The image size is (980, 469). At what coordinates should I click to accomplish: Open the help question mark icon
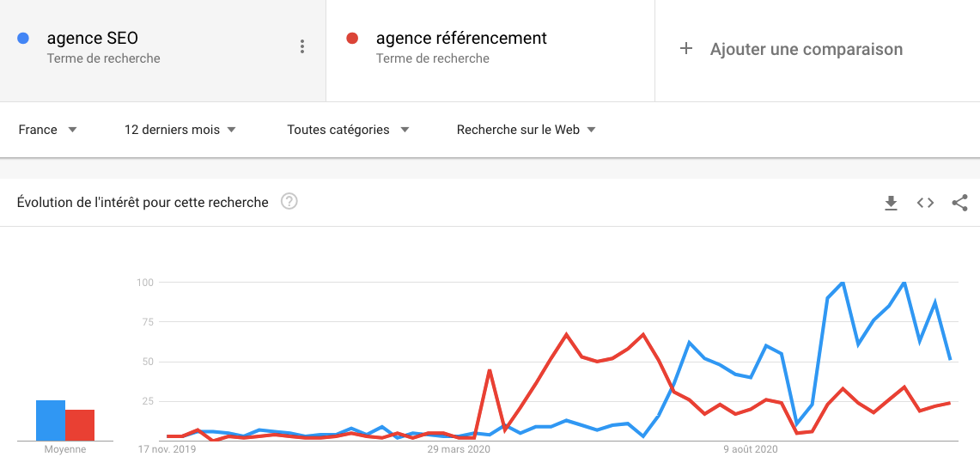coord(289,202)
